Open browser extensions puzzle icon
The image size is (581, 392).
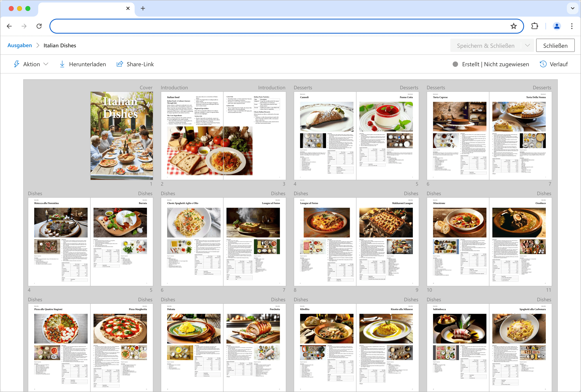point(534,26)
